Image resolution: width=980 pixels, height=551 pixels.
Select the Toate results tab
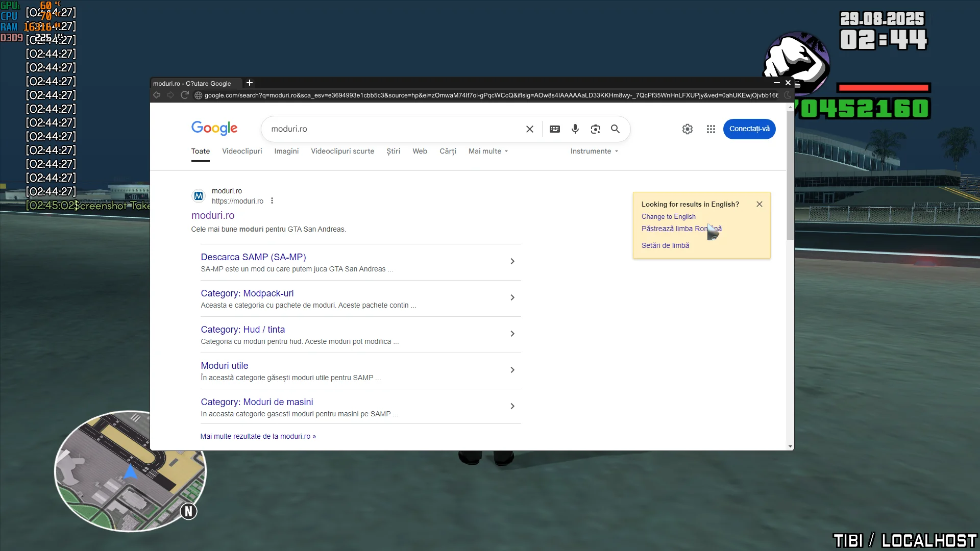pos(201,152)
